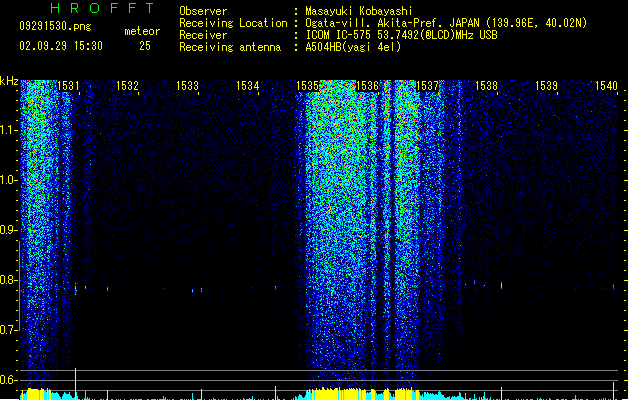Click the 1539 time marker
The image size is (629, 400).
point(546,86)
